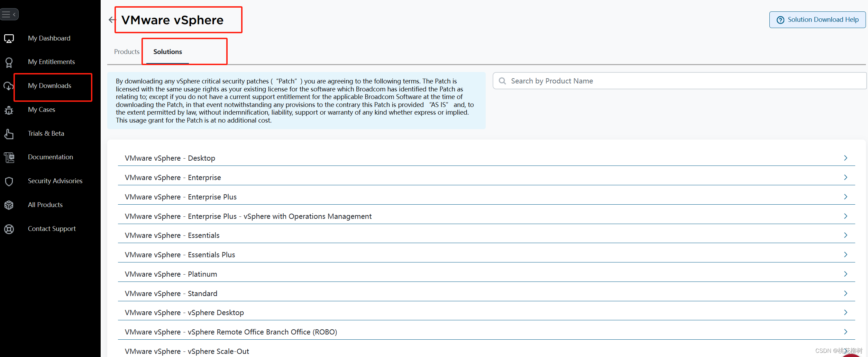This screenshot has height=357, width=868.
Task: Open 'VMware vSphere - Enterprise' row text
Action: [173, 177]
